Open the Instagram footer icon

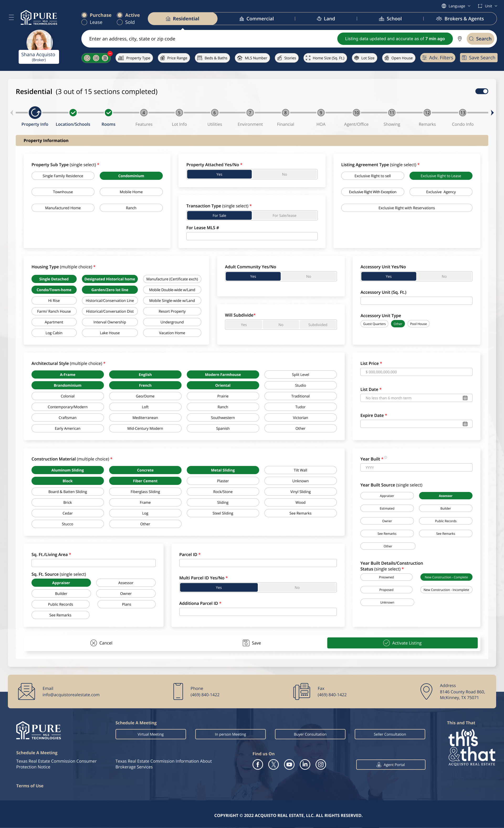[321, 764]
